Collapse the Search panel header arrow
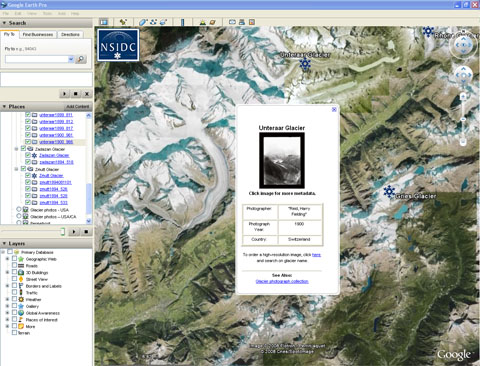Viewport: 480px width, 366px height. pyautogui.click(x=4, y=23)
